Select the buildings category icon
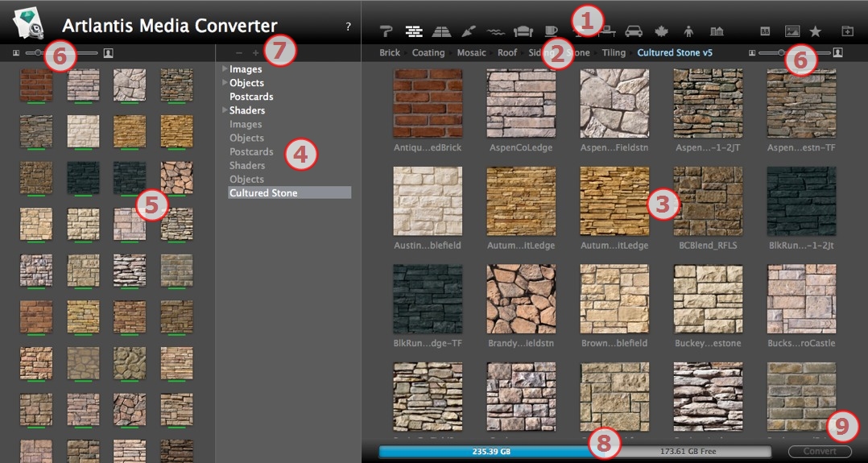The height and width of the screenshot is (463, 868). pos(717,31)
